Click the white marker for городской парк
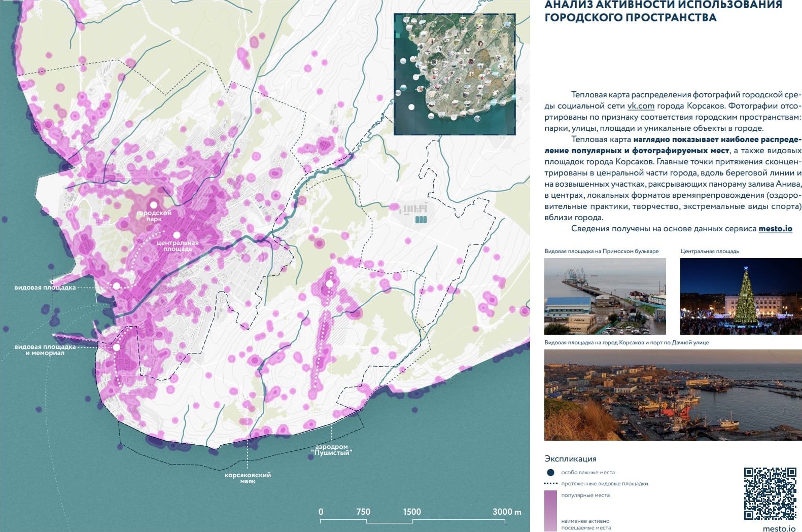Screen dimensions: 802x532 154,205
